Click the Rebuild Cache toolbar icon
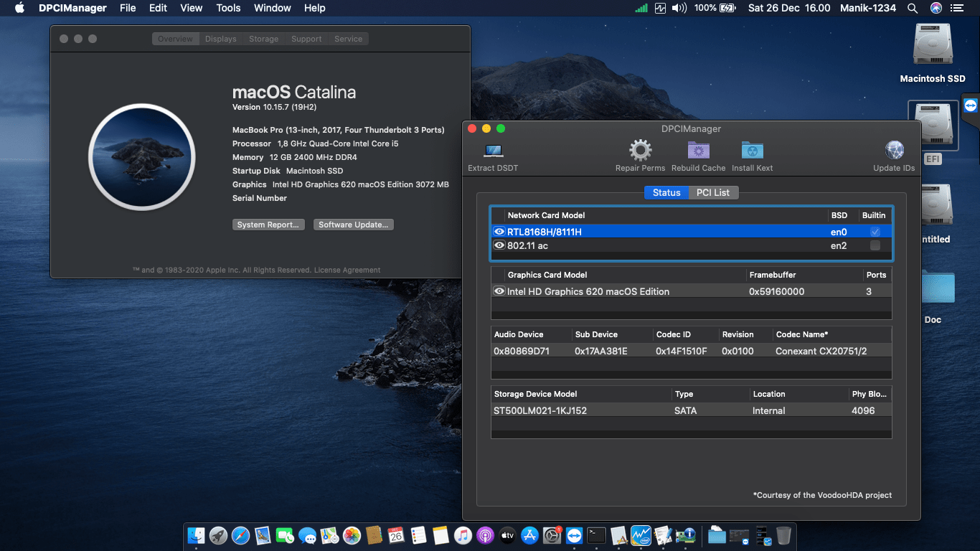The height and width of the screenshot is (551, 980). click(x=698, y=151)
